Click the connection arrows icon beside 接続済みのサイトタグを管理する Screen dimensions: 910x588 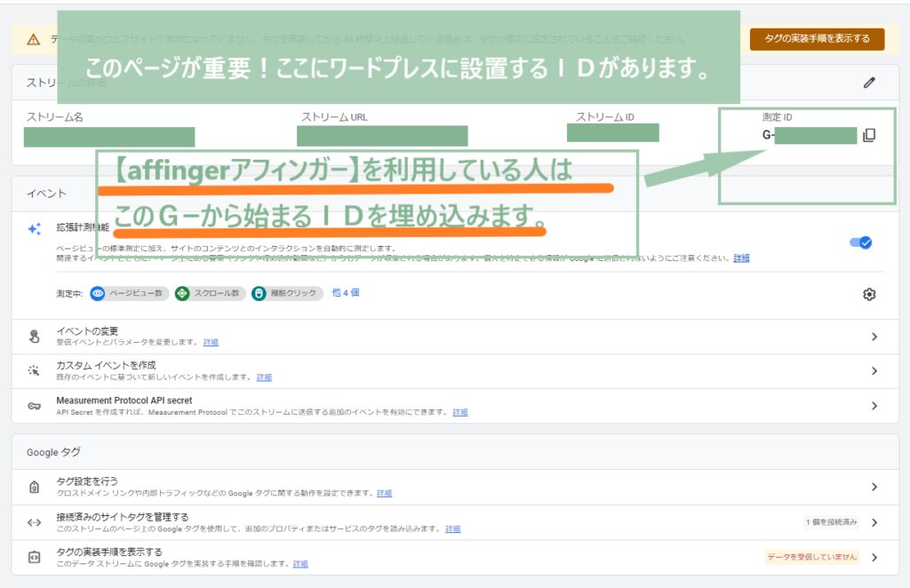click(35, 522)
